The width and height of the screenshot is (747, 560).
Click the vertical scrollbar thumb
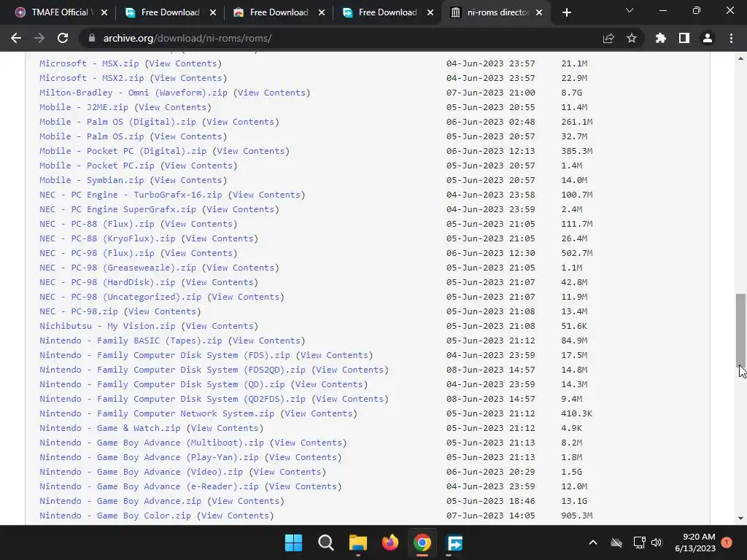[x=740, y=330]
